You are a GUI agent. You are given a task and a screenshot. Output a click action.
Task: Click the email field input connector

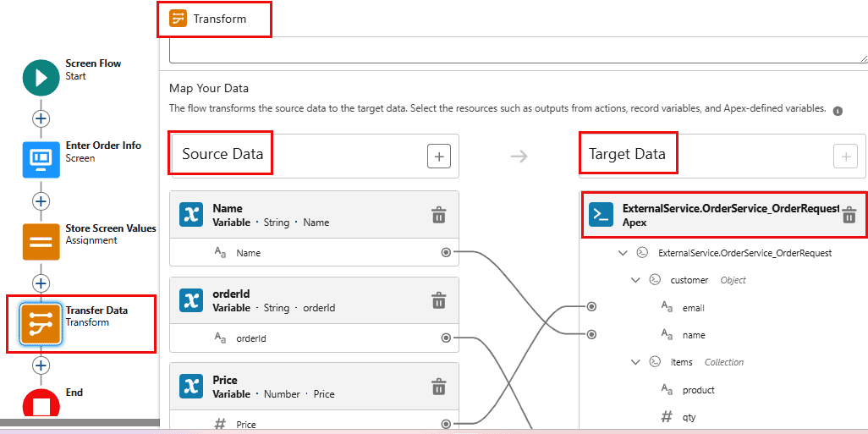click(x=591, y=307)
